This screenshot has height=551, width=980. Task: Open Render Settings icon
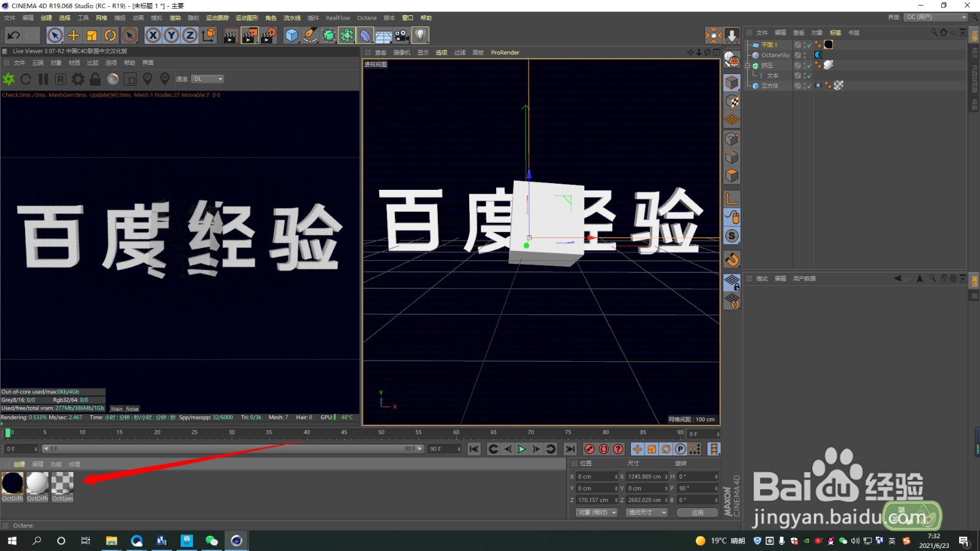tap(269, 36)
